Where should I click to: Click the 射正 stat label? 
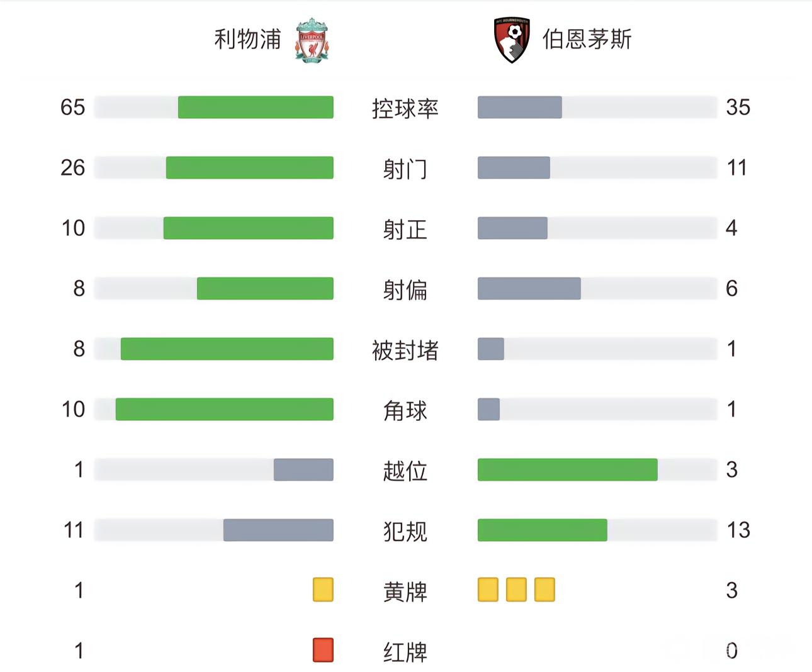[x=405, y=229]
